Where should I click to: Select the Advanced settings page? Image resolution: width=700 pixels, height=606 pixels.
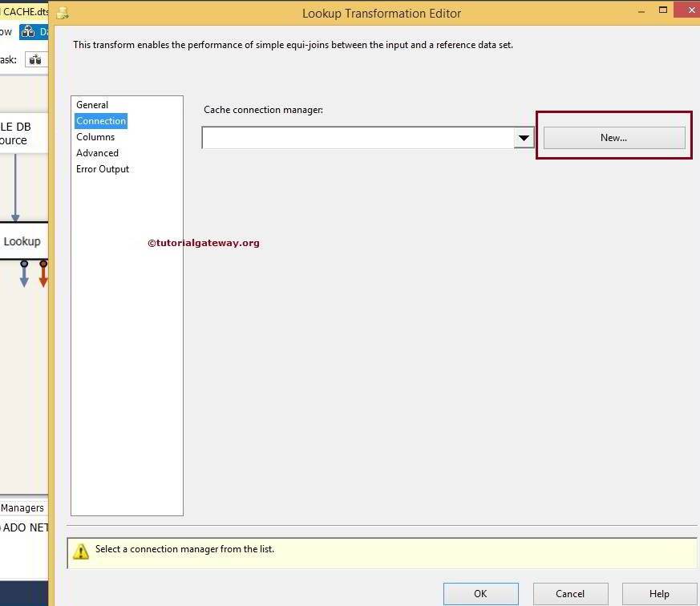(97, 152)
